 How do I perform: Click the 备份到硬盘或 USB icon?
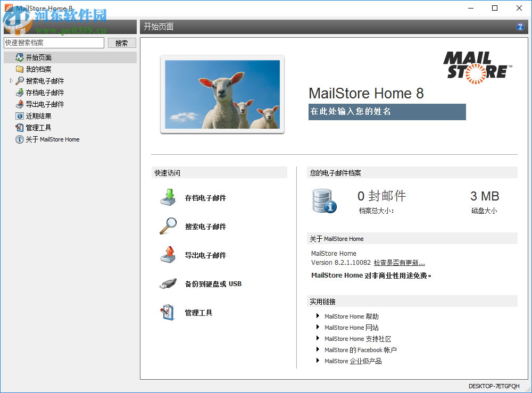pyautogui.click(x=168, y=283)
